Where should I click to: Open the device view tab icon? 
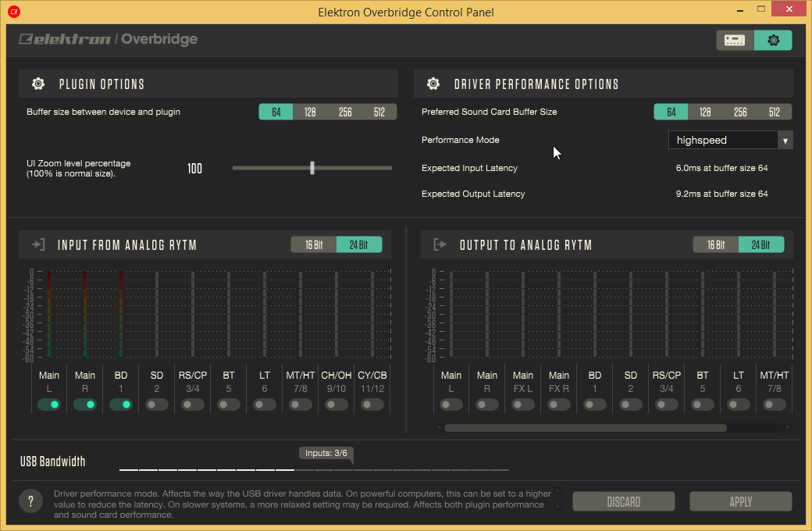point(735,40)
